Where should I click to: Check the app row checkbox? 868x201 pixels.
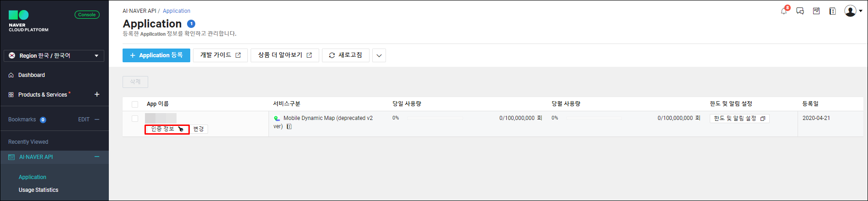[135, 119]
